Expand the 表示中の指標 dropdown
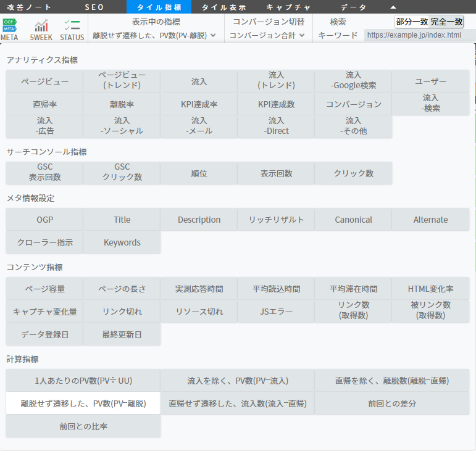 coord(154,36)
